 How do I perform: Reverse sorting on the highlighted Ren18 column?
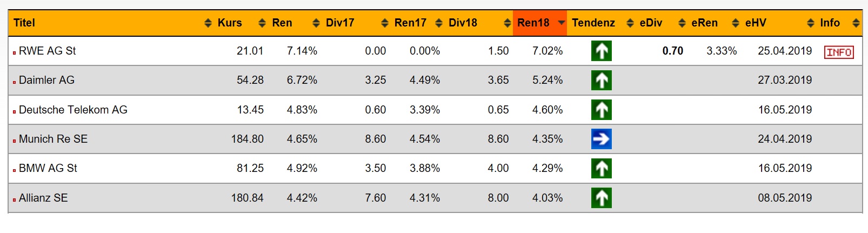tap(562, 23)
